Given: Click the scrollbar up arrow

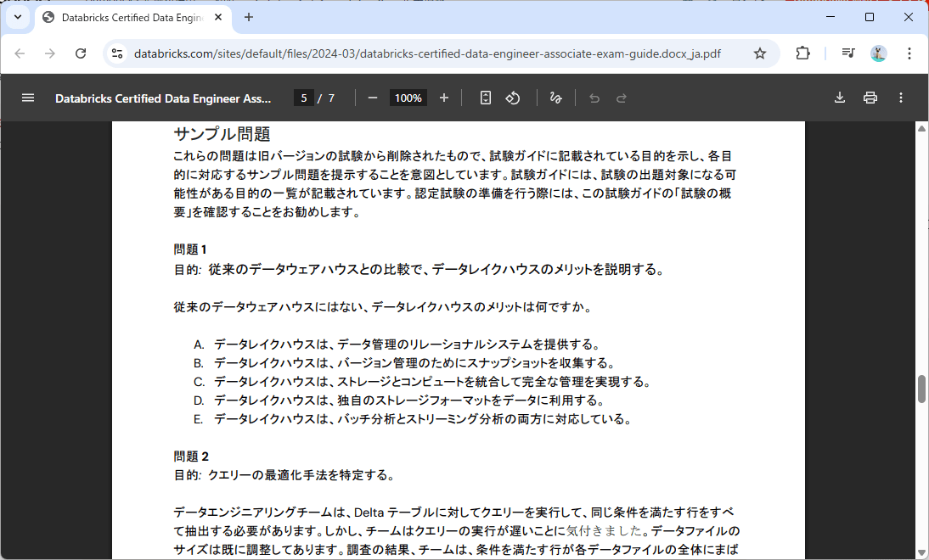Looking at the screenshot, I should pyautogui.click(x=921, y=128).
